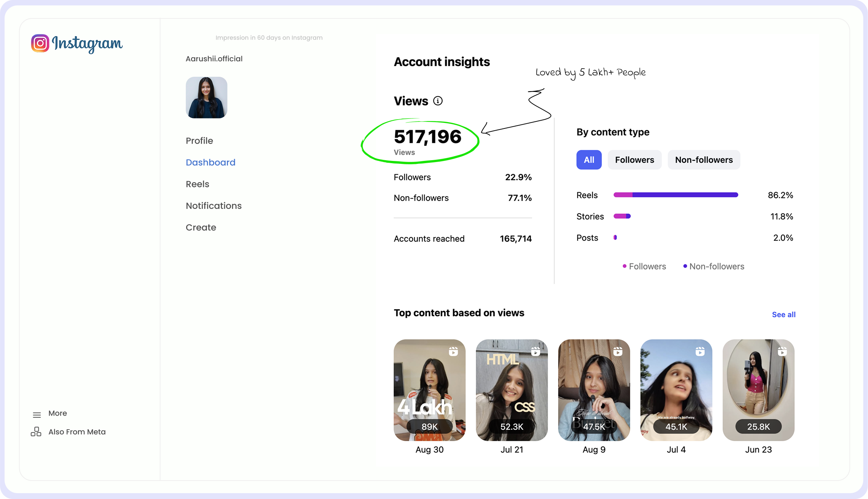Image resolution: width=868 pixels, height=499 pixels.
Task: Click the Also From Meta icon
Action: tap(36, 431)
